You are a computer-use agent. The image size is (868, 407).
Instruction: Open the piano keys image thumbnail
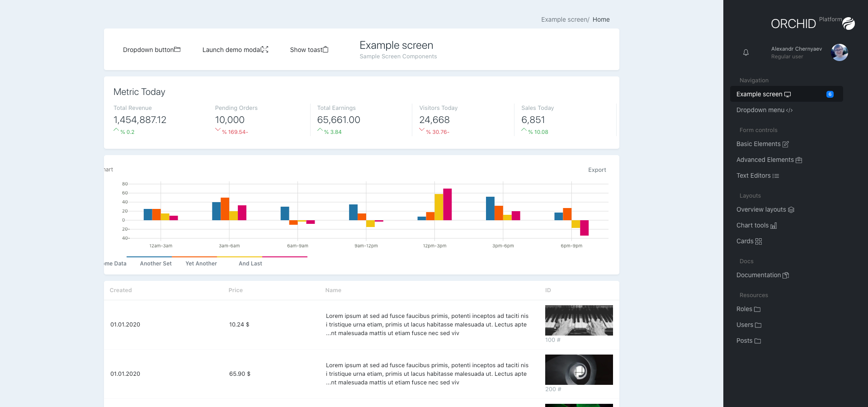pyautogui.click(x=579, y=320)
